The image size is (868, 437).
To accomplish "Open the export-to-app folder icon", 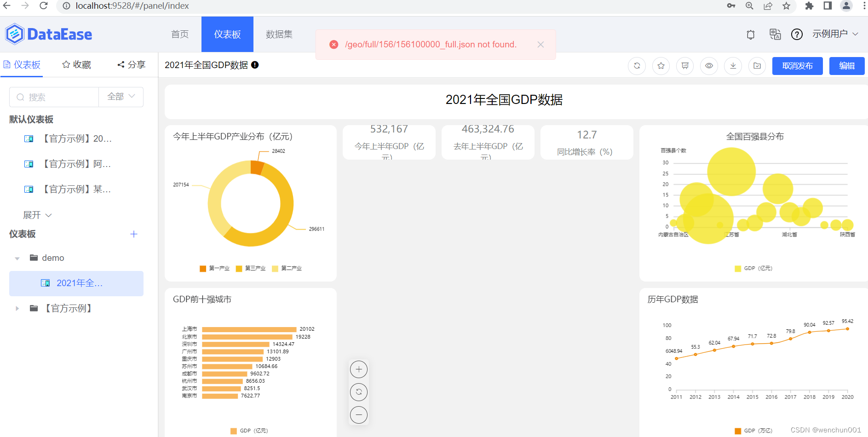I will 757,66.
